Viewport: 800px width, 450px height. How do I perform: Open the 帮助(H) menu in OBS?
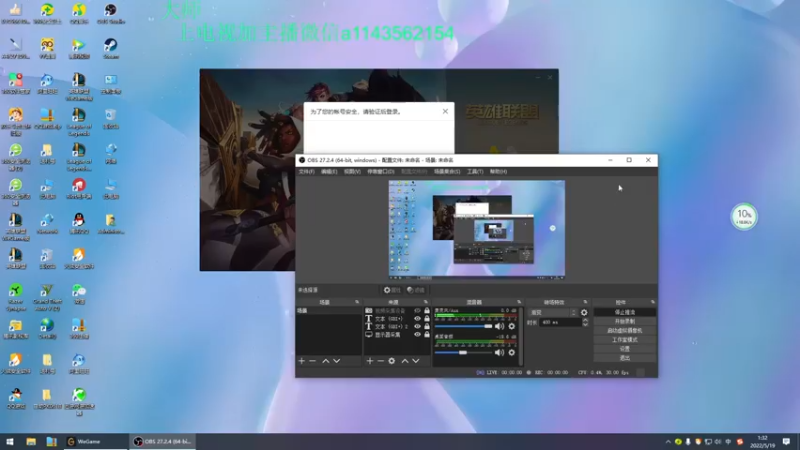coord(498,171)
